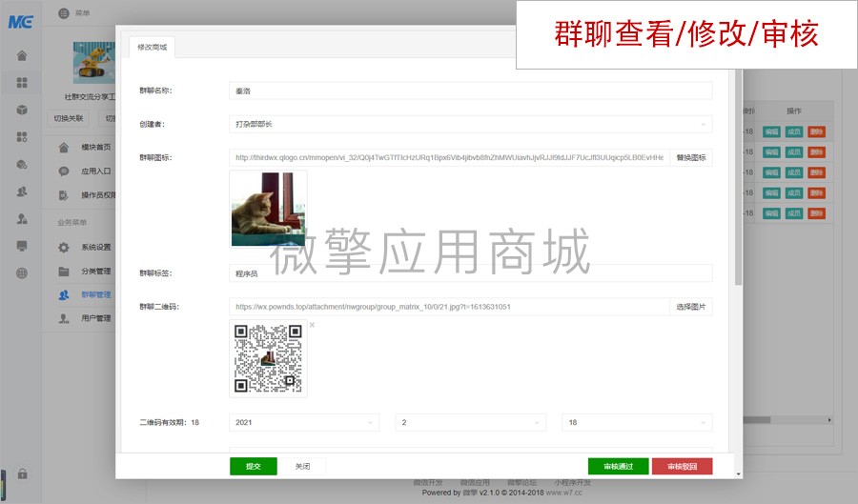Click the robot app thumbnail in background
Viewport: 858px width, 504px height.
click(94, 63)
